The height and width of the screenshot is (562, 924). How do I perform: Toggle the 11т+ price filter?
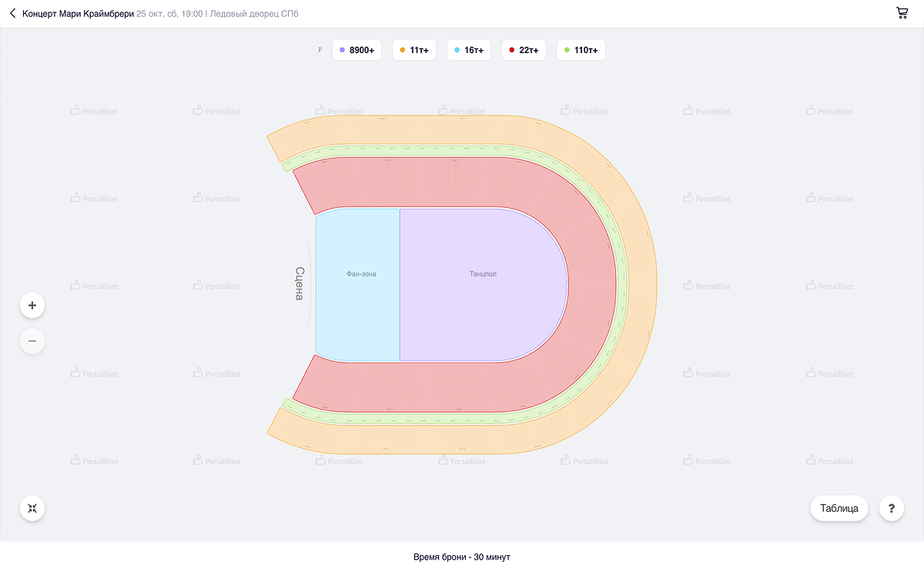tap(413, 50)
